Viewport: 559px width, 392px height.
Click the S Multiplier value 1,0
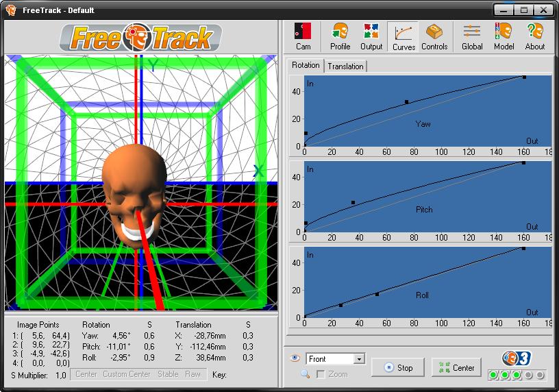tap(60, 376)
